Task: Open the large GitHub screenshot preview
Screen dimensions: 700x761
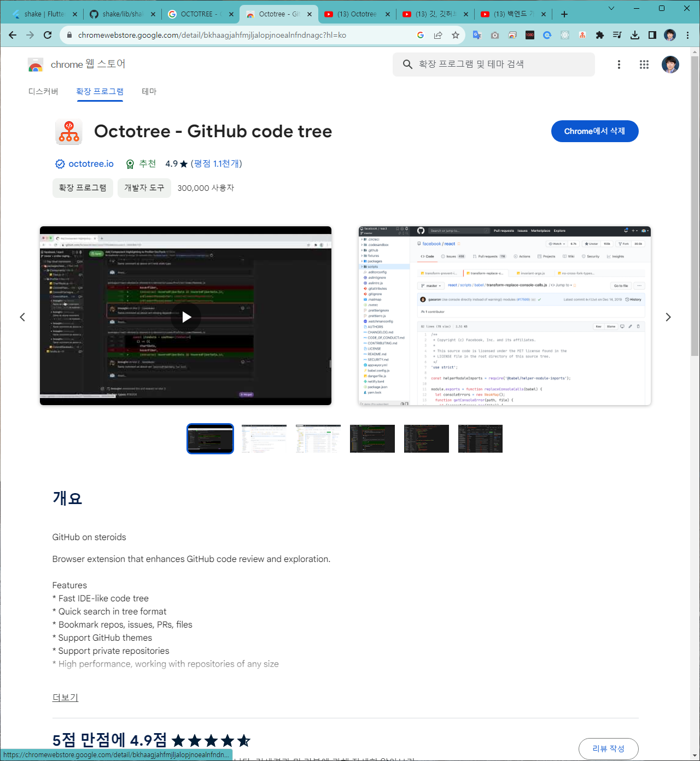Action: [505, 316]
